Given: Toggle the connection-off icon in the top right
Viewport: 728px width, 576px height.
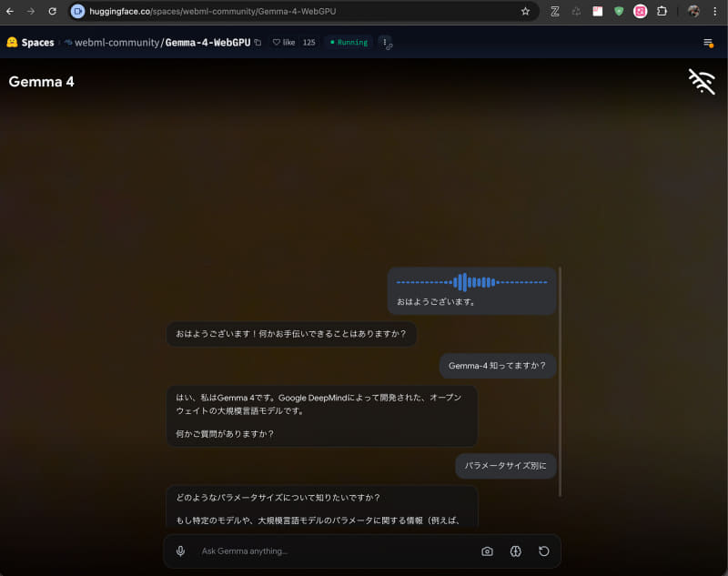Looking at the screenshot, I should [x=702, y=82].
